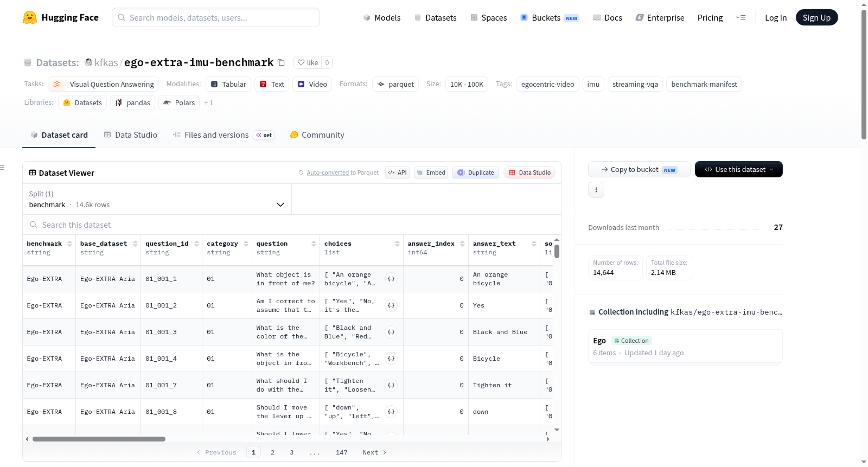The image size is (868, 467).
Task: Copy dataset name with the copy icon
Action: [x=281, y=62]
